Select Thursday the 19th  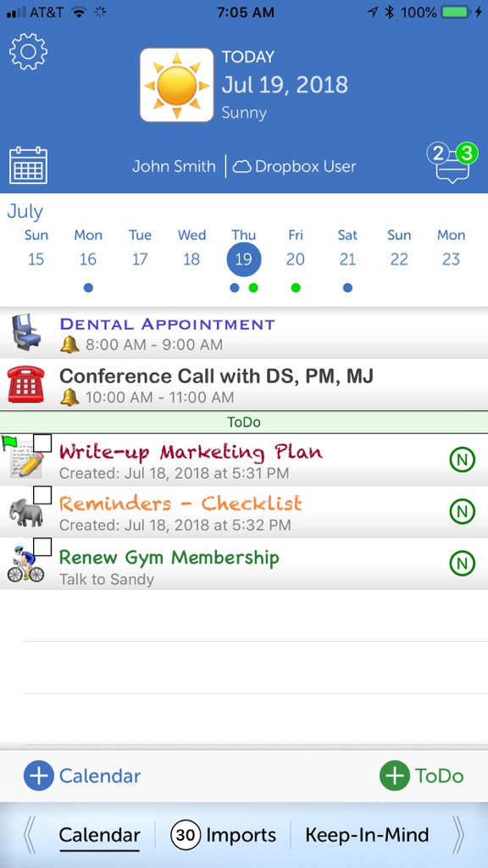pos(243,259)
